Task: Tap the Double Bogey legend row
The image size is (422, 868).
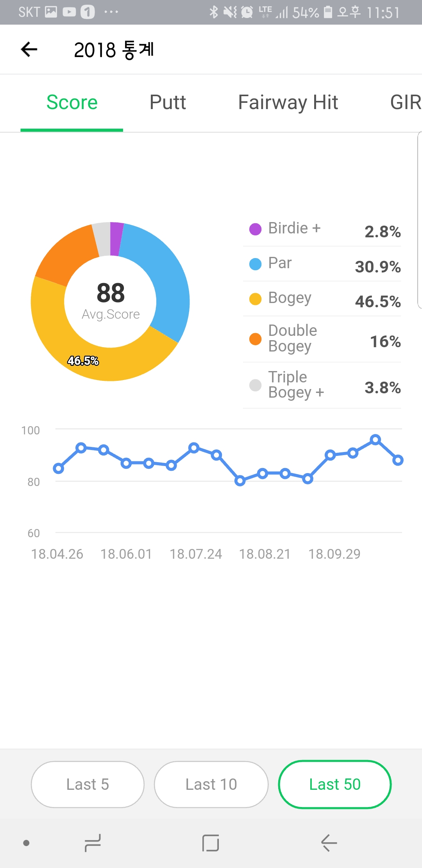Action: click(322, 339)
